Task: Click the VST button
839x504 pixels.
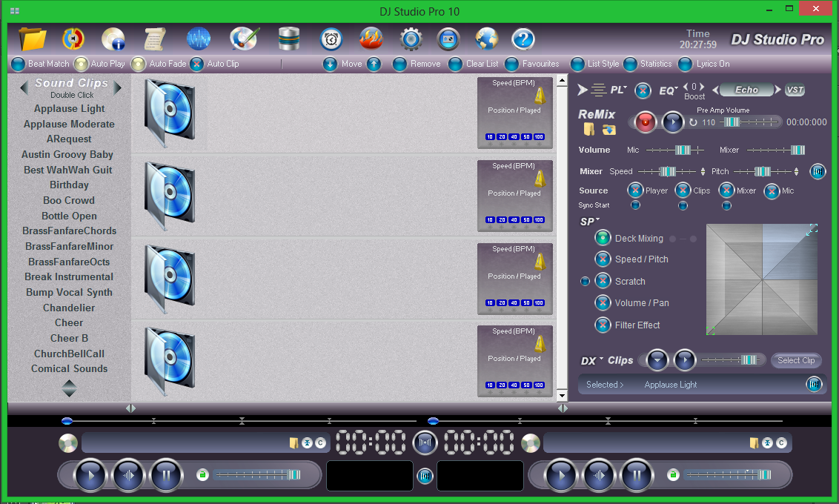Action: (795, 90)
